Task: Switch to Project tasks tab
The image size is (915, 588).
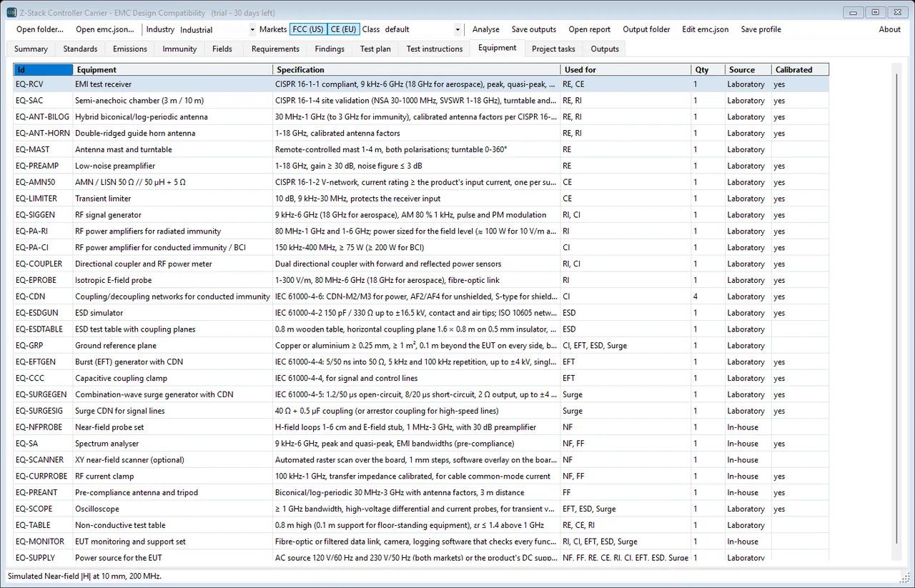Action: pos(553,49)
